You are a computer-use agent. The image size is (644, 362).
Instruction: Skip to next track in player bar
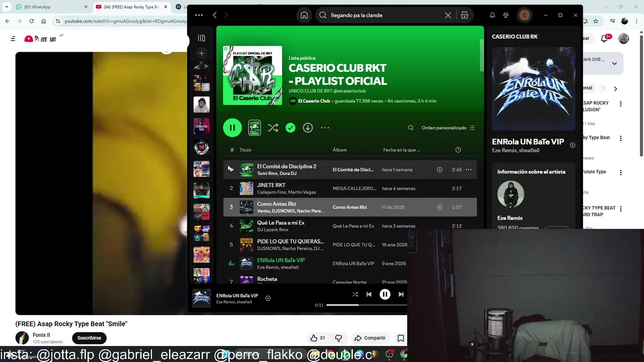coord(401,295)
